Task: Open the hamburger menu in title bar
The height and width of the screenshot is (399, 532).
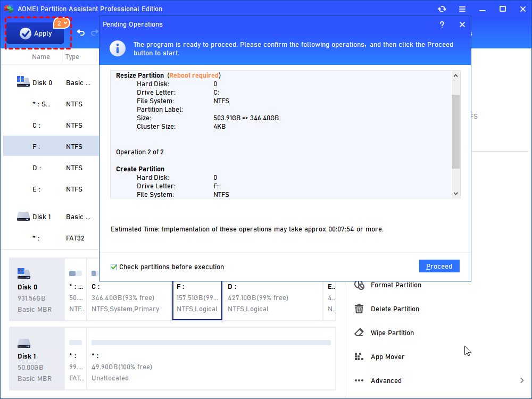Action: 462,9
